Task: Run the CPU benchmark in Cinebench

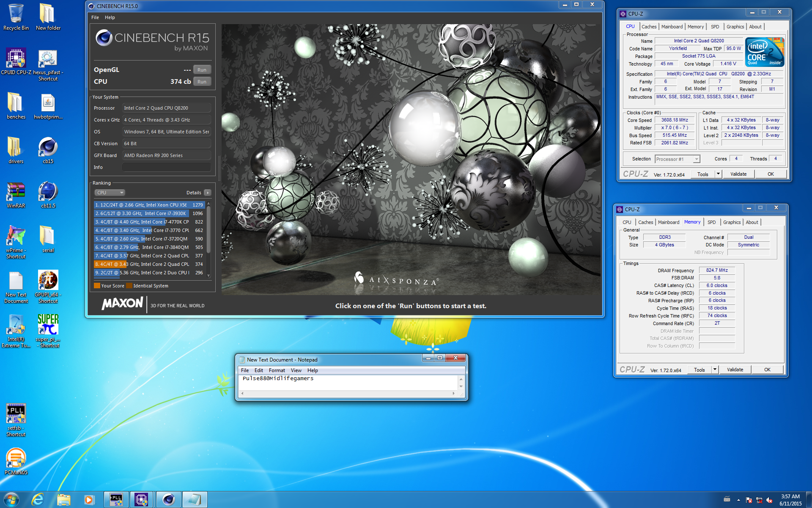Action: coord(202,82)
